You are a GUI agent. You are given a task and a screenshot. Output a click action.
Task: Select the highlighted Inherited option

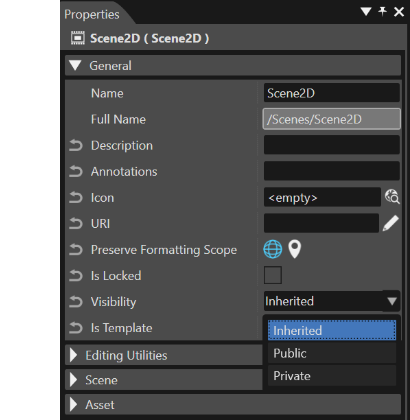332,330
